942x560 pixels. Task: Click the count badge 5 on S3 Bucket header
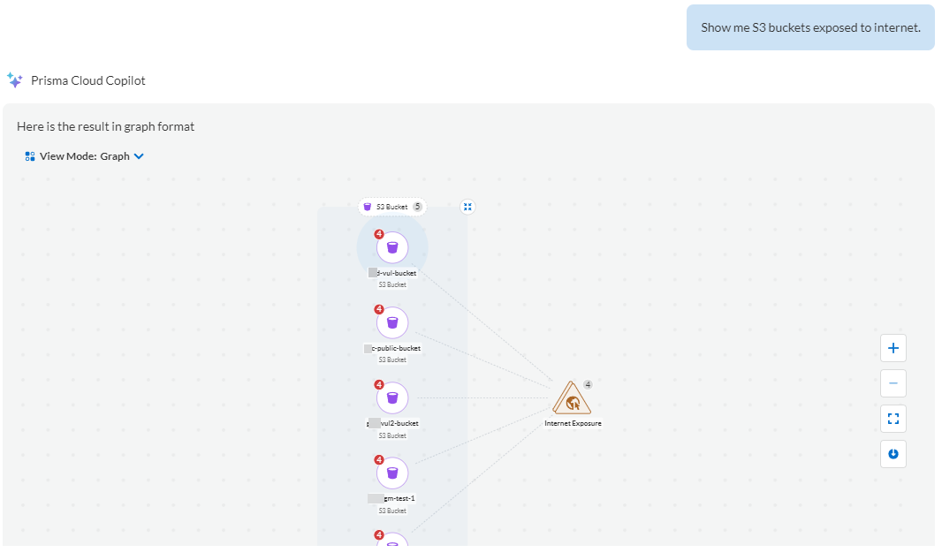click(x=417, y=207)
